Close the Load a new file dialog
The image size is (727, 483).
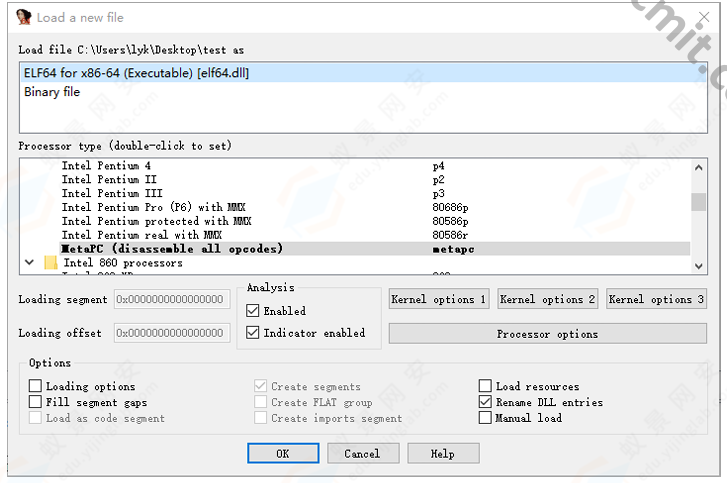pos(704,17)
